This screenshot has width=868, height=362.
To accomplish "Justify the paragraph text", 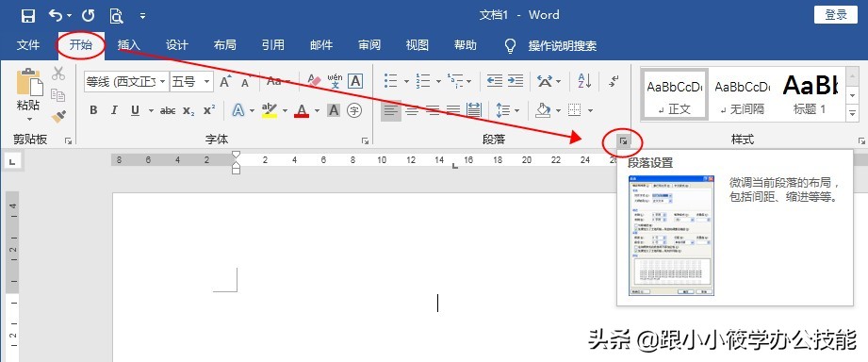I will point(453,110).
